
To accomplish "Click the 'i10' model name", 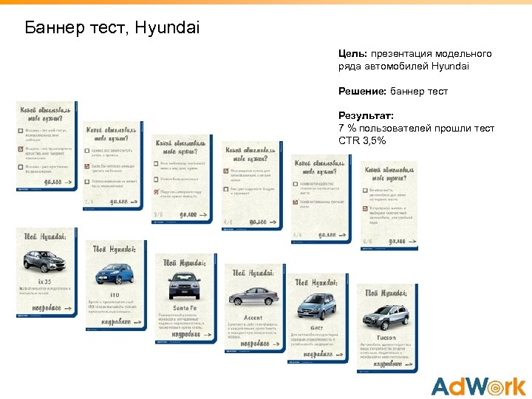I will 115,295.
